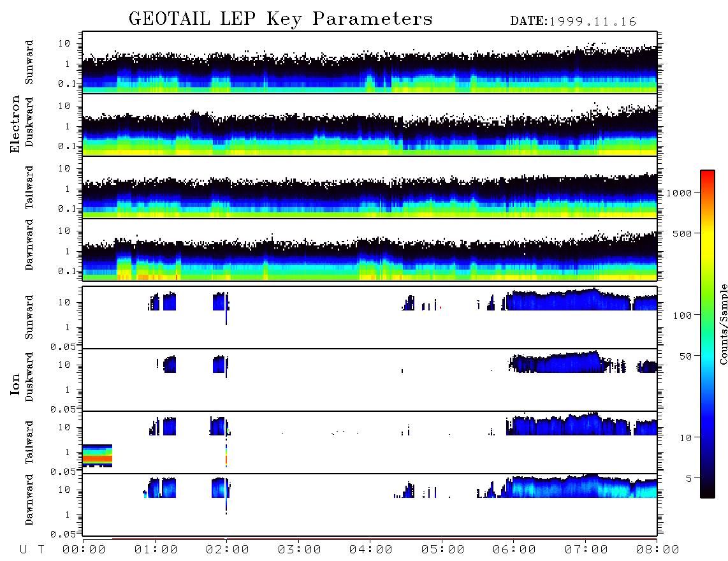The height and width of the screenshot is (561, 728).
Task: Click the Electron 'Dawnward' panel label
Action: click(x=29, y=245)
